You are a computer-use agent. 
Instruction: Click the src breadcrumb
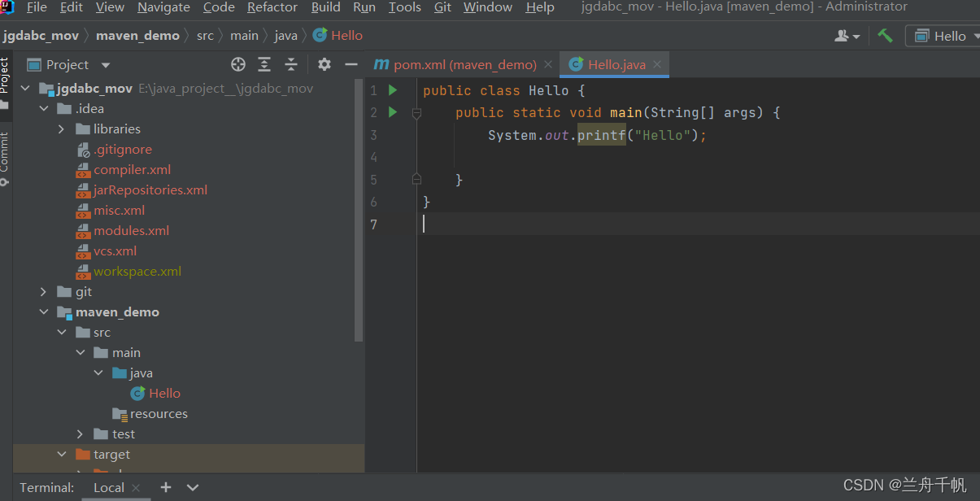205,36
